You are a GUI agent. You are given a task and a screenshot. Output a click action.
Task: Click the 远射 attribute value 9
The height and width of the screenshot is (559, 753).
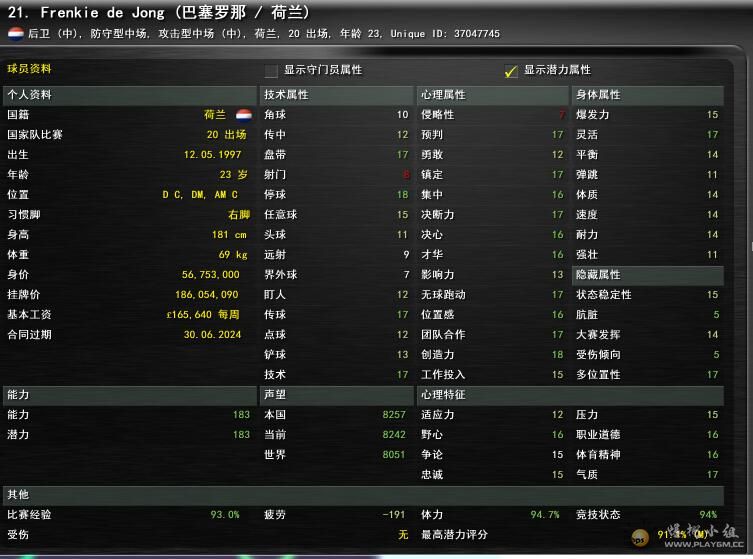click(x=406, y=255)
